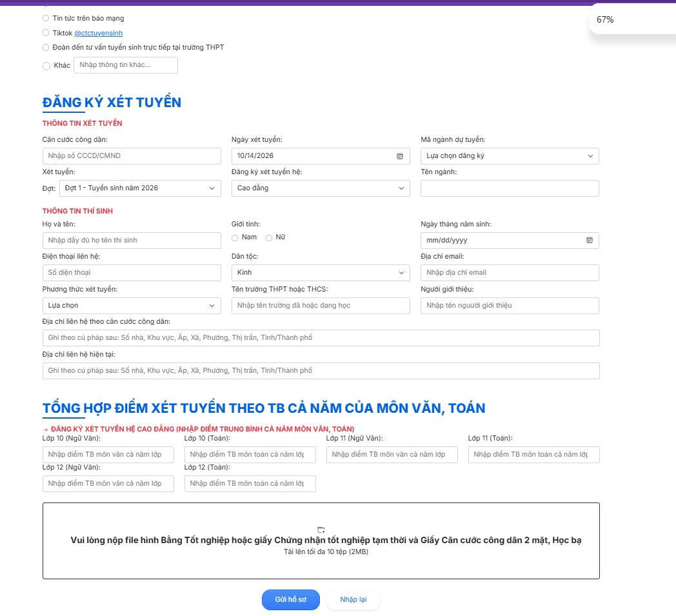Click the Ngày xét tuyển date field
The image size is (676, 616).
pyautogui.click(x=321, y=156)
